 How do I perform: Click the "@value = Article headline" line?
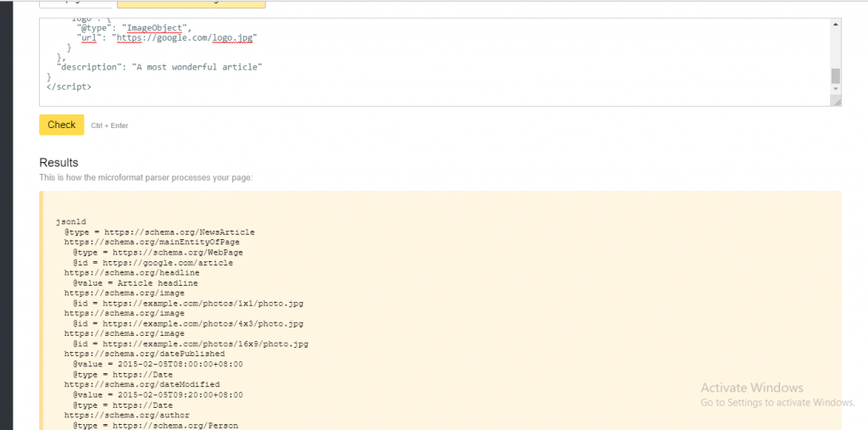click(x=135, y=283)
